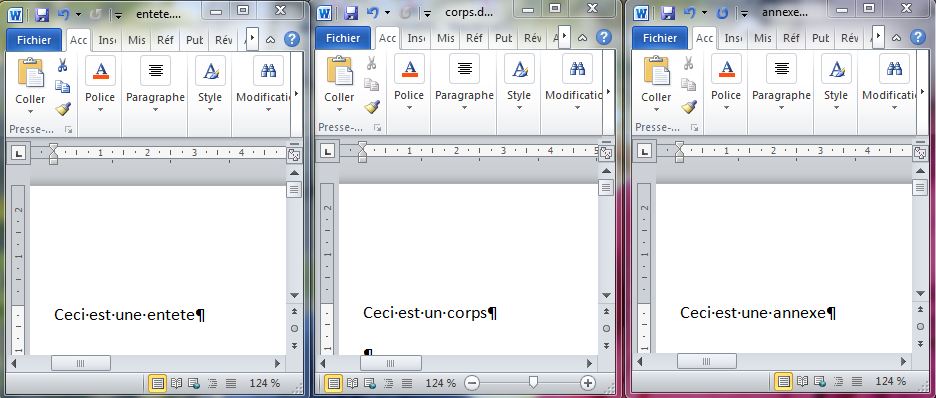Click Select Browse Object button in corps window
Screen dimensions: 936x398
pyautogui.click(x=606, y=329)
